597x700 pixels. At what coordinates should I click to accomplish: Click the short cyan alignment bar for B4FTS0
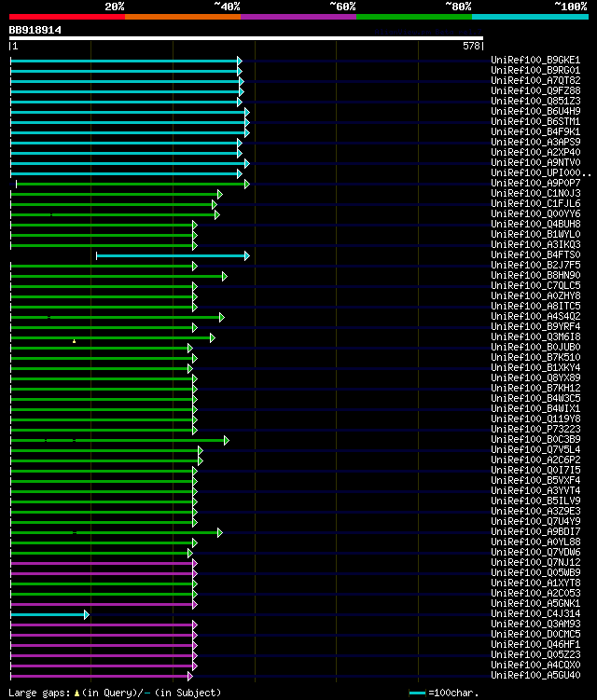click(x=171, y=255)
